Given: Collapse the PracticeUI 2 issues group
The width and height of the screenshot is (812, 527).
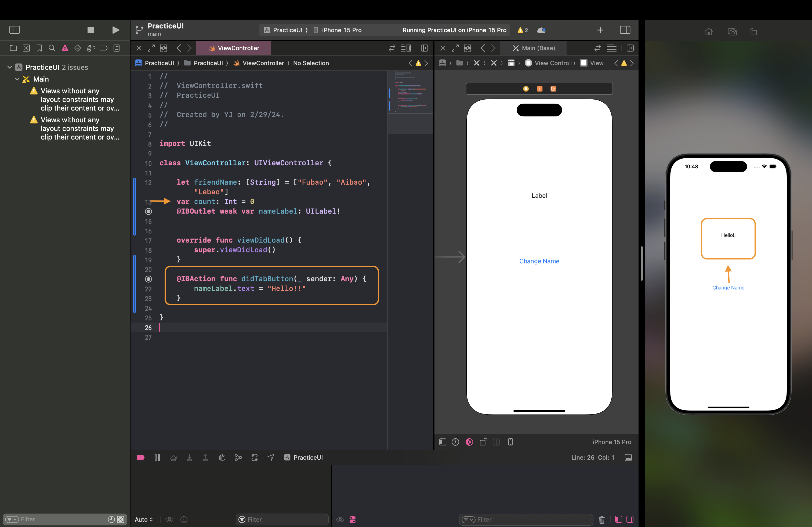Looking at the screenshot, I should point(10,67).
